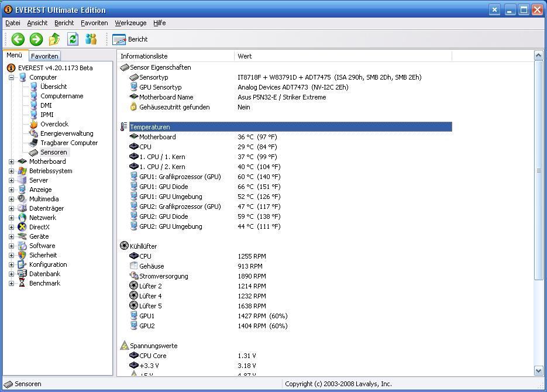Image resolution: width=547 pixels, height=392 pixels.
Task: Open the Ansicht menu
Action: click(37, 23)
